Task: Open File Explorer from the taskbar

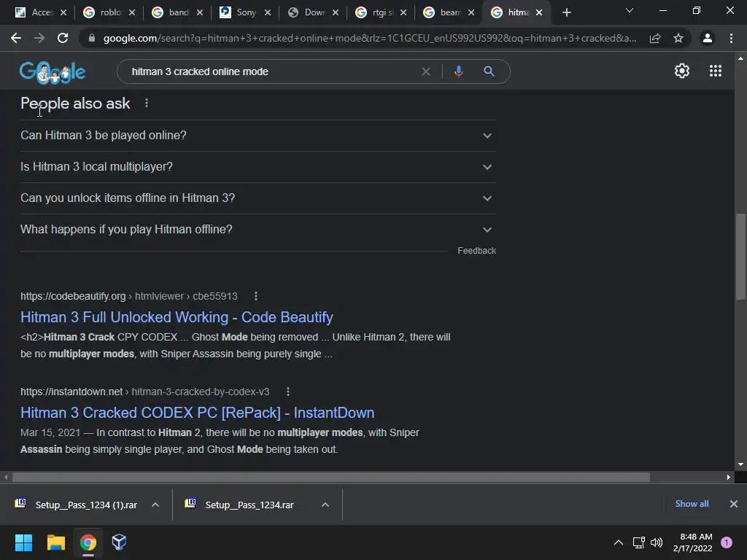Action: pos(55,542)
